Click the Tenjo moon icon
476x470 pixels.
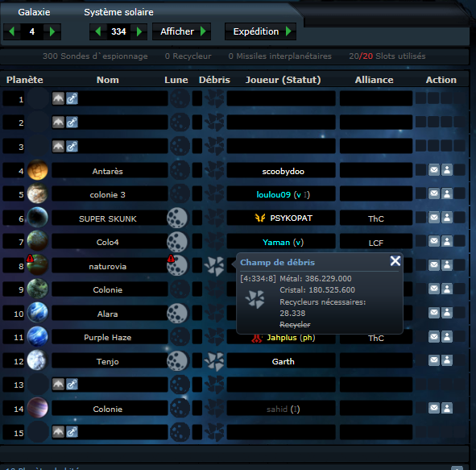click(177, 361)
